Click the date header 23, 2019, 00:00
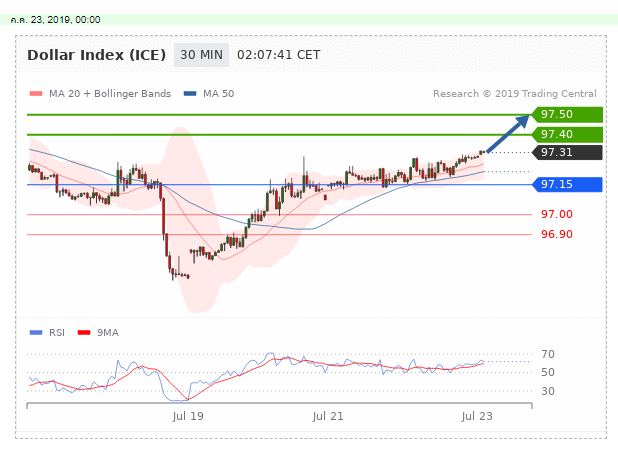The image size is (618, 451). 56,20
